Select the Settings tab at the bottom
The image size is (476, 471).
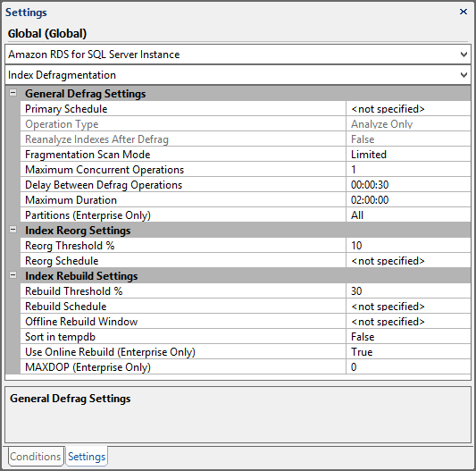tap(87, 456)
